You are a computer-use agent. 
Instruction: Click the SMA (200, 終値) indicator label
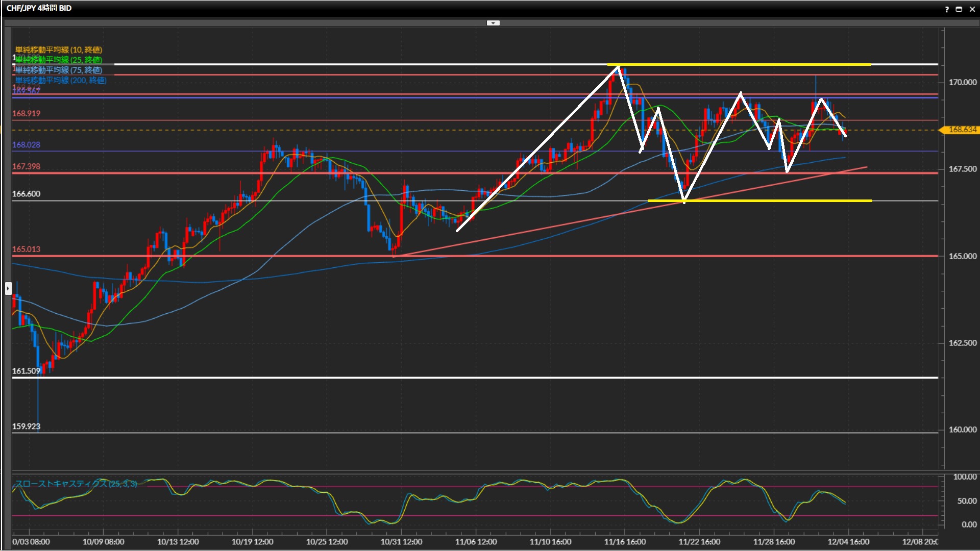pyautogui.click(x=61, y=80)
